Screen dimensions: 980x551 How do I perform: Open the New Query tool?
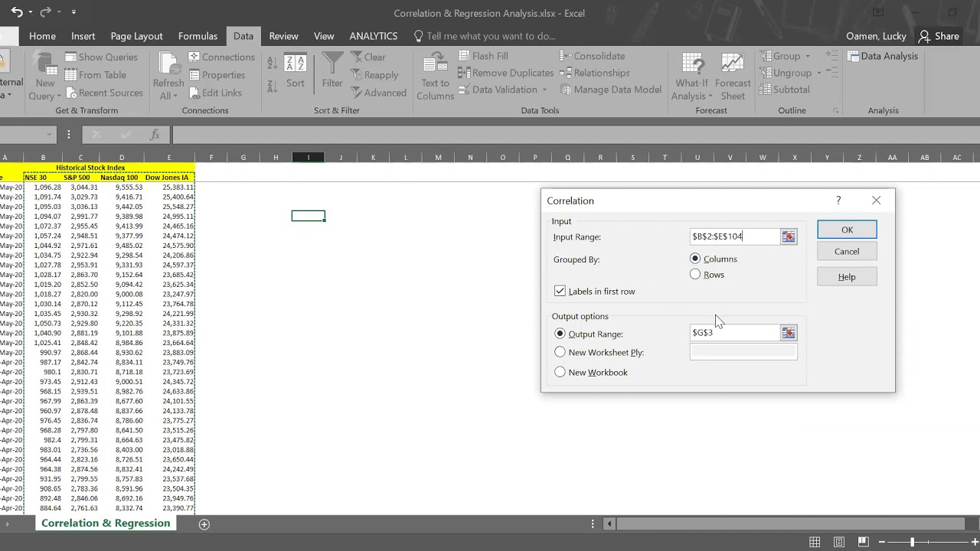pos(45,76)
